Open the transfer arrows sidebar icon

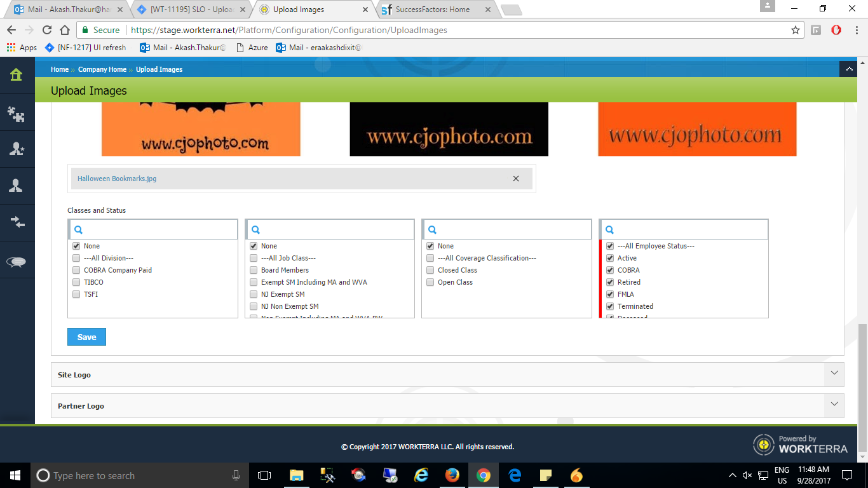point(17,222)
